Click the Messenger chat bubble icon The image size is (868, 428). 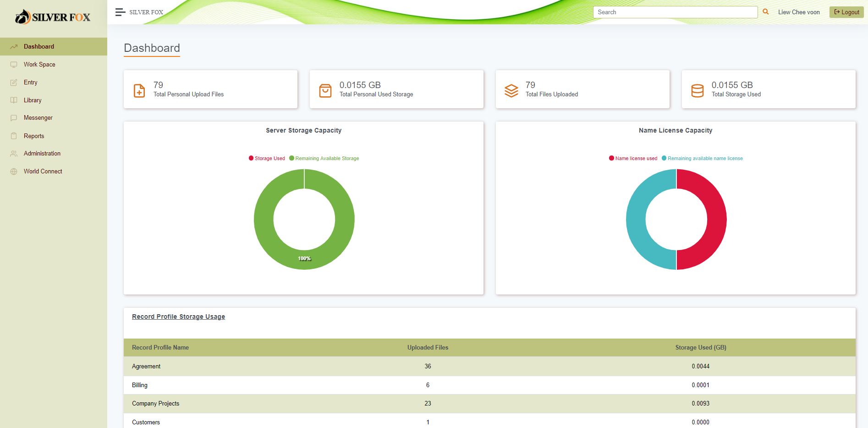pos(14,118)
